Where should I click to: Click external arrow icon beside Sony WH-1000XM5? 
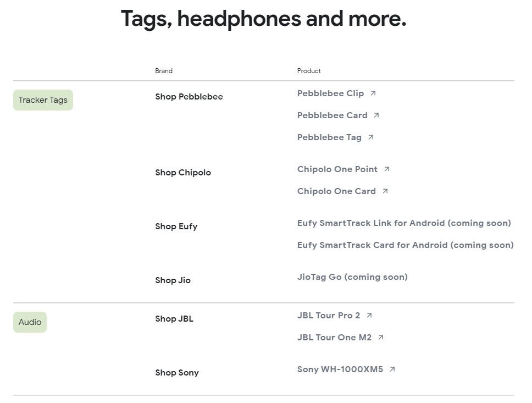pyautogui.click(x=392, y=369)
